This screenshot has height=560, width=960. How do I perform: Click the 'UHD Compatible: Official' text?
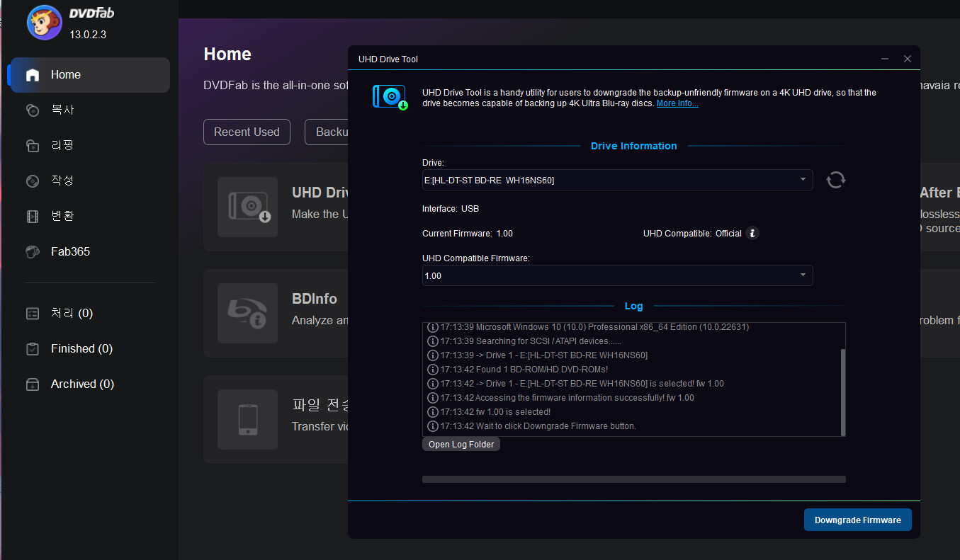(x=692, y=233)
